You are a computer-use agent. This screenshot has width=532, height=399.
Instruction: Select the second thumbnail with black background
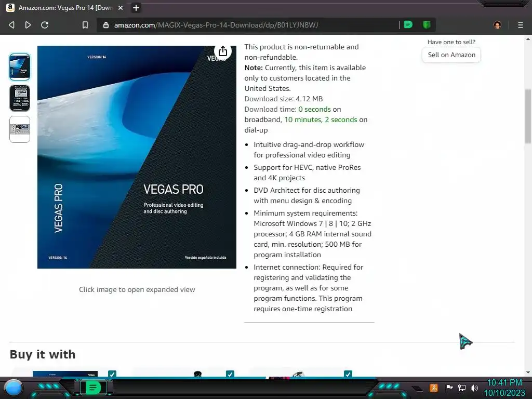(20, 98)
